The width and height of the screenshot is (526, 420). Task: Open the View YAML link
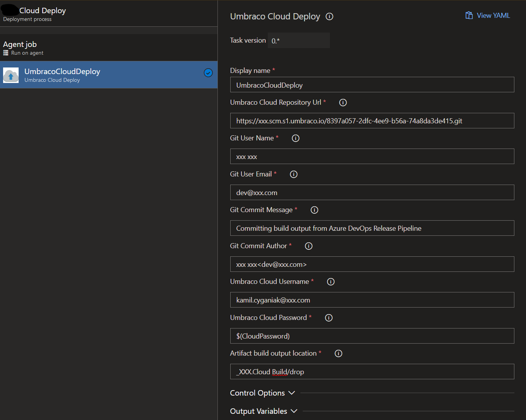point(488,16)
